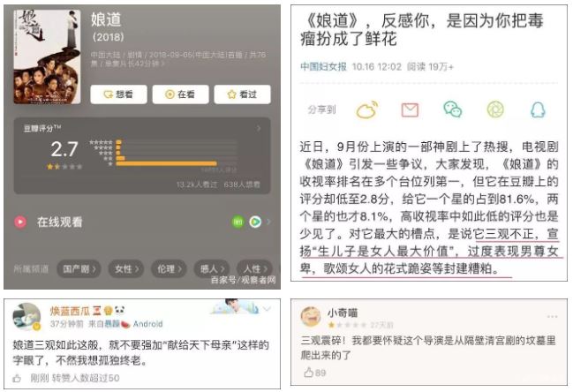The image size is (573, 392).
Task: Mark the drama as 在看
Action: pos(180,94)
